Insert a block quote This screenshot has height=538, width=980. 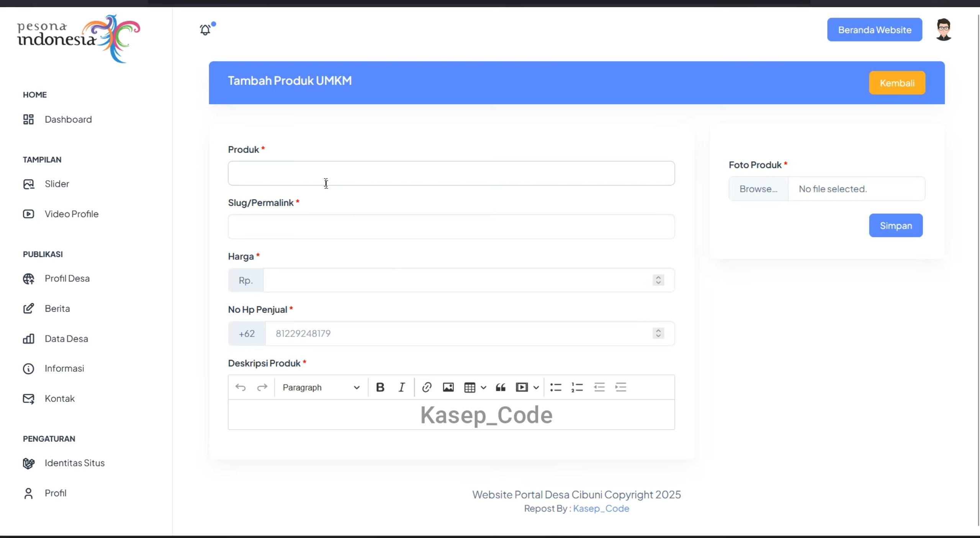(x=501, y=388)
